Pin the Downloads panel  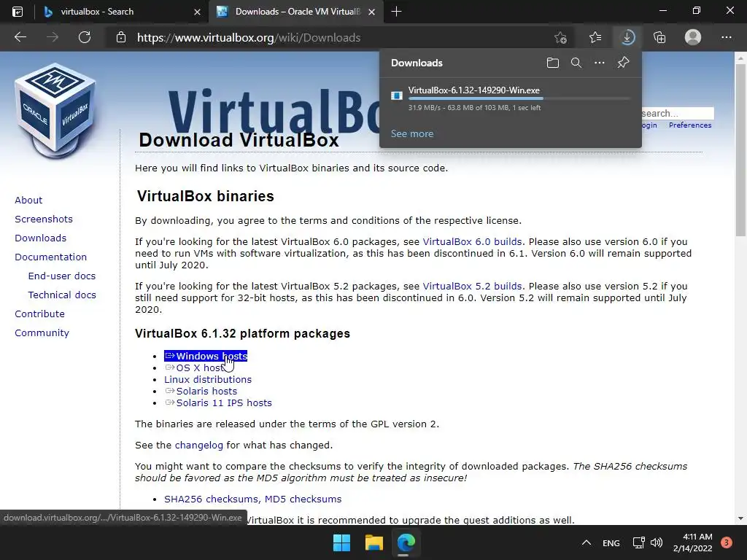(623, 63)
